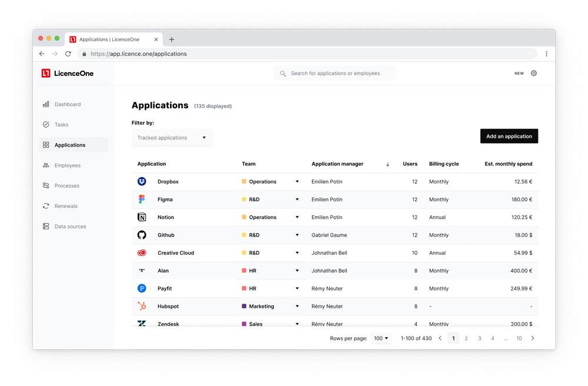Go to next page arrow
The width and height of the screenshot is (588, 386).
pyautogui.click(x=533, y=338)
